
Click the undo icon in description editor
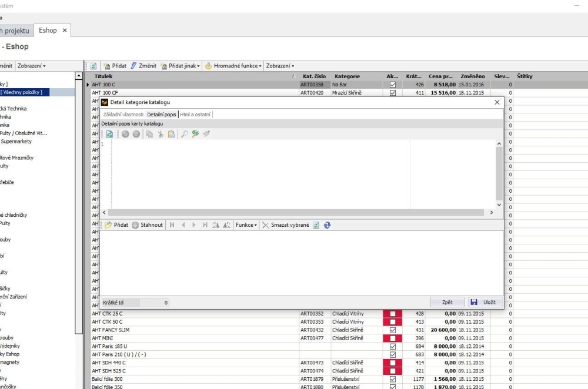[x=125, y=134]
